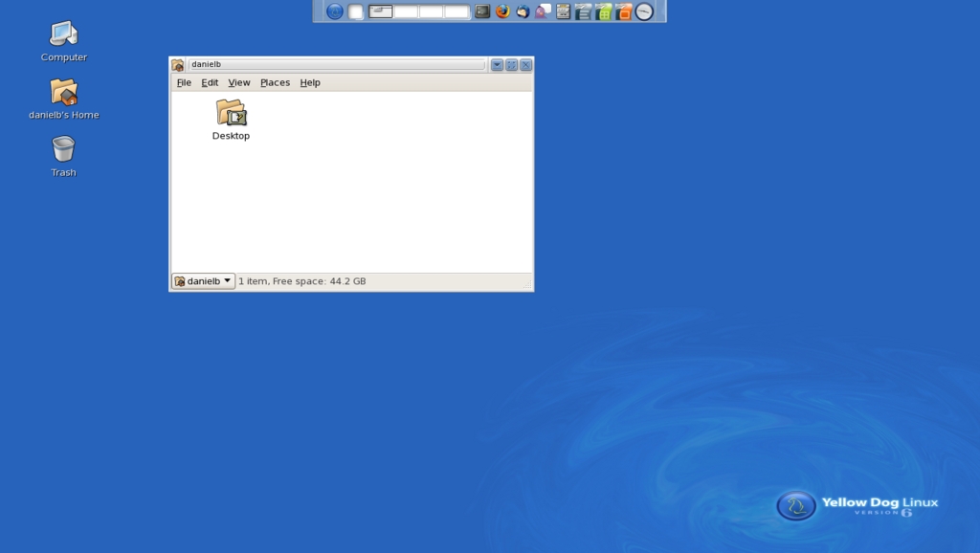Select the Desktop folder in file window

(x=231, y=114)
